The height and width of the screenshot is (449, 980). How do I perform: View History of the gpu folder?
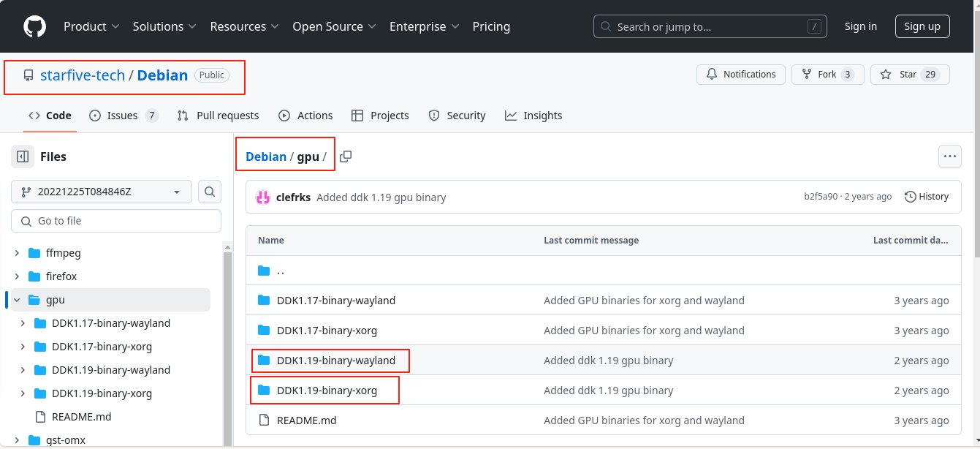tap(926, 197)
